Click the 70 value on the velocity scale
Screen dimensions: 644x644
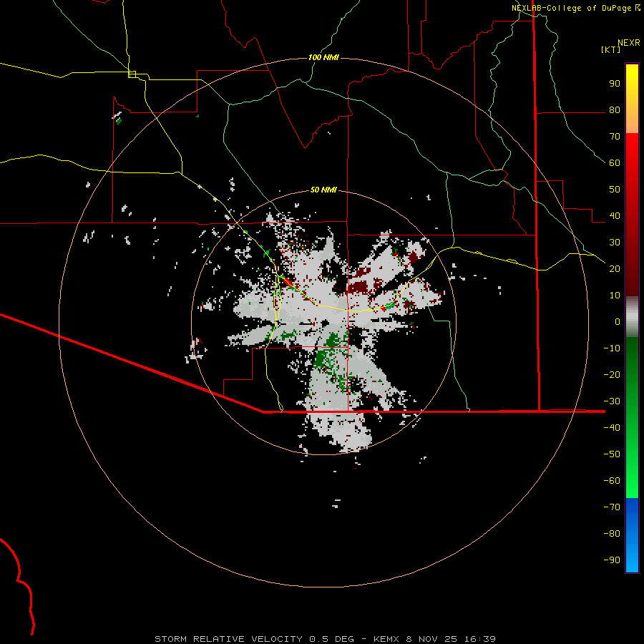pos(615,137)
